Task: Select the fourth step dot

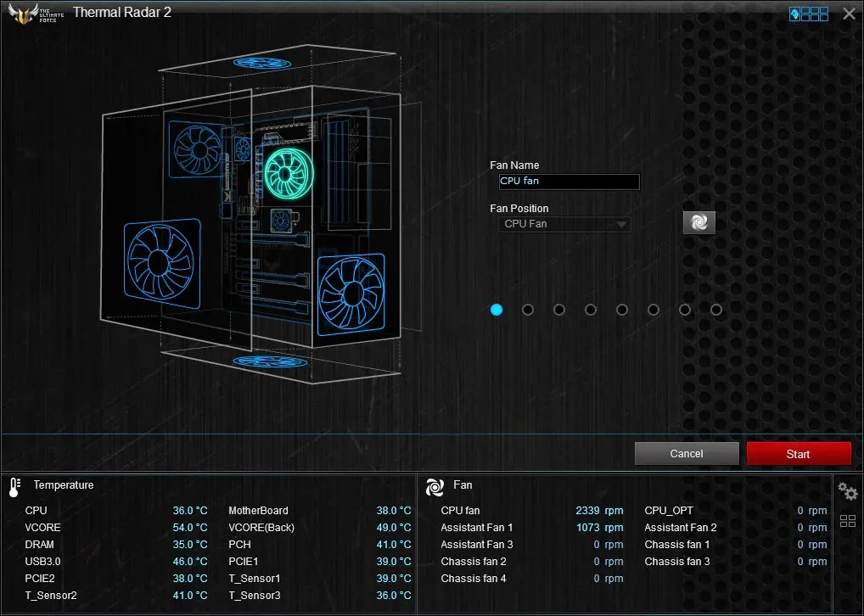Action: pos(591,310)
